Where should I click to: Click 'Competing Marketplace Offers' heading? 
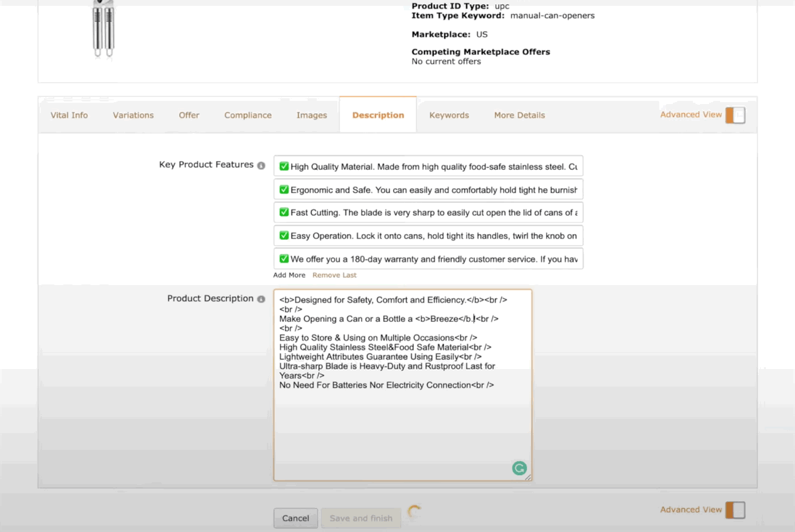(481, 52)
